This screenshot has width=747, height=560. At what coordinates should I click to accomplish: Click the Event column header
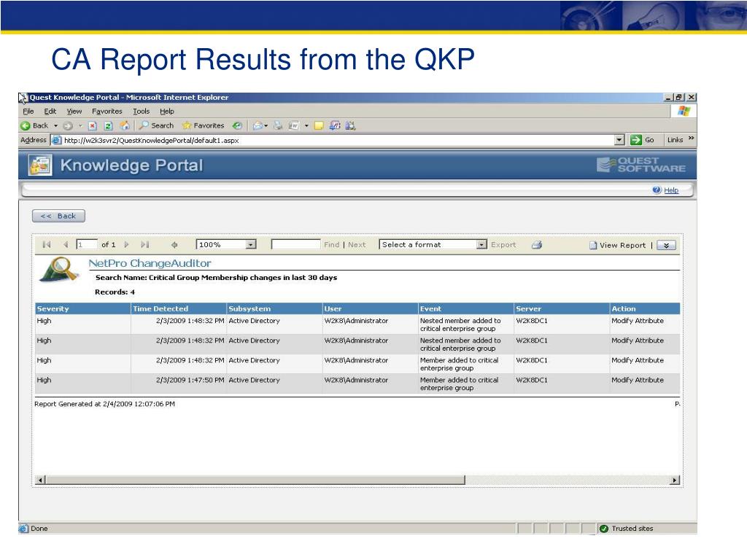click(x=466, y=308)
